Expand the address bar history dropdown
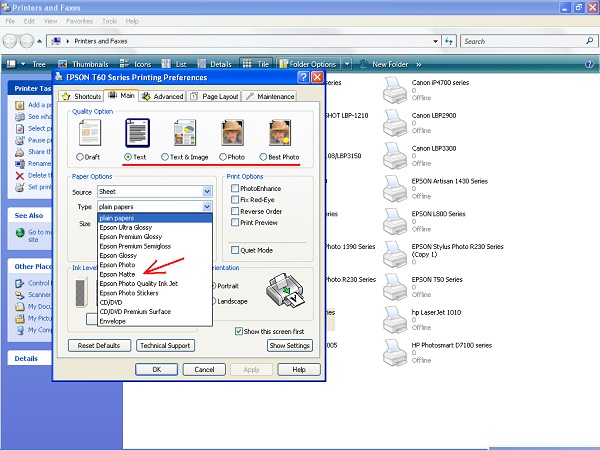Viewport: 600px width, 450px height. tap(435, 41)
